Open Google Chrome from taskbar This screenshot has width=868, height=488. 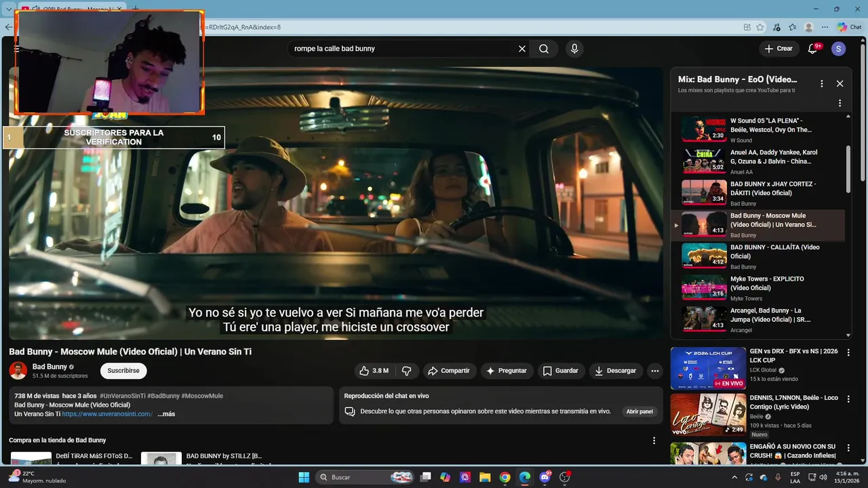pyautogui.click(x=505, y=477)
